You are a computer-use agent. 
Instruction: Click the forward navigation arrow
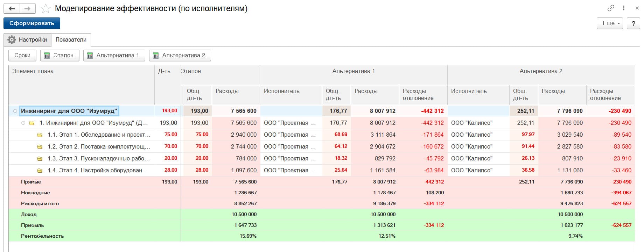point(27,9)
